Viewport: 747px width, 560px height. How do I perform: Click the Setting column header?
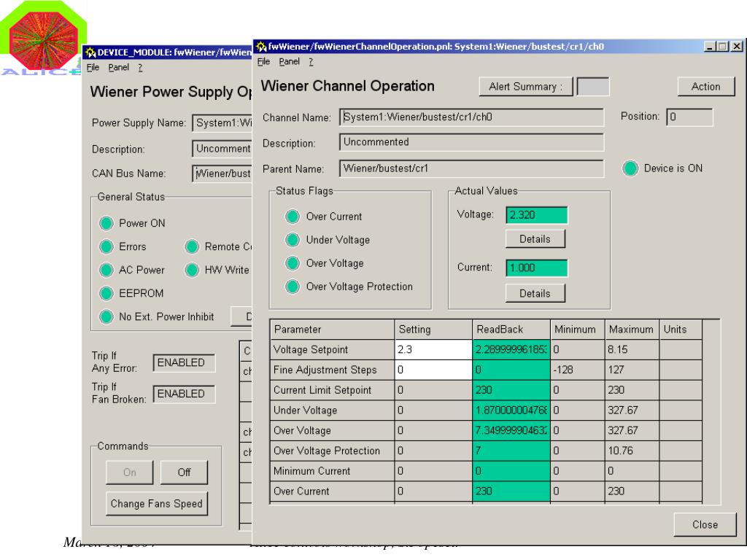tap(433, 330)
